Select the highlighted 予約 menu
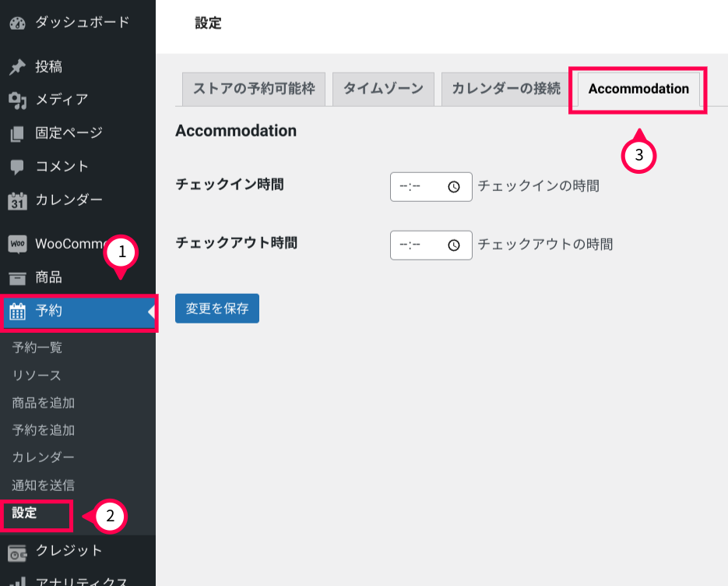 click(x=78, y=312)
